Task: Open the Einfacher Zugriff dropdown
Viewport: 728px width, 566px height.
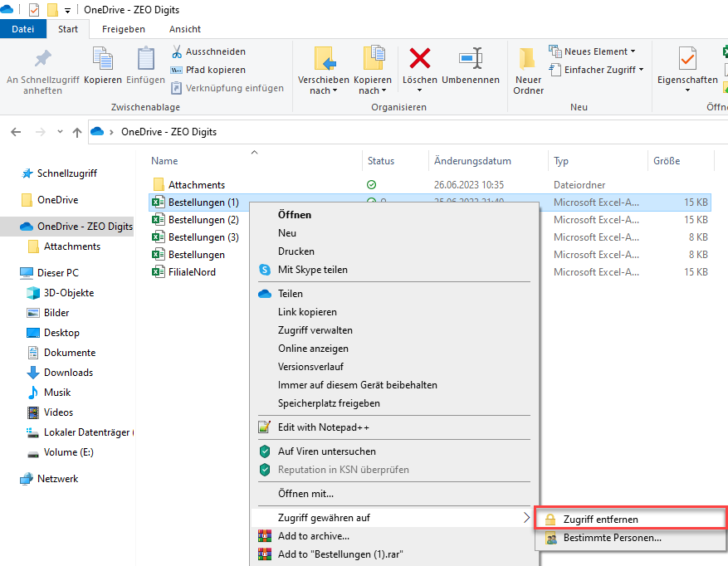Action: coord(641,70)
